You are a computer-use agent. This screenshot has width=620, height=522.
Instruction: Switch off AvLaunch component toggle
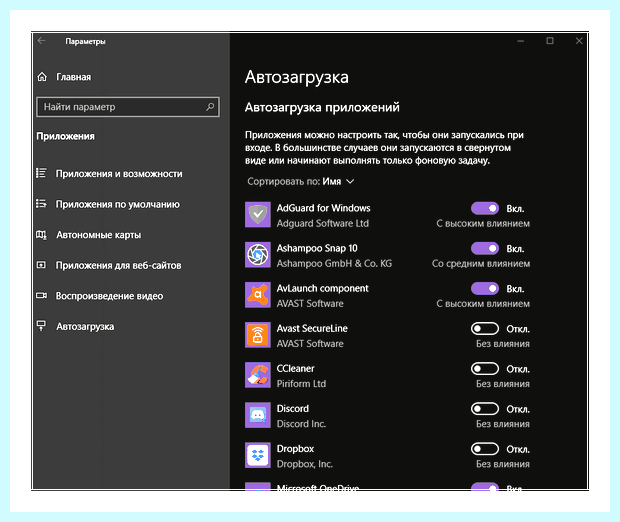click(x=485, y=288)
